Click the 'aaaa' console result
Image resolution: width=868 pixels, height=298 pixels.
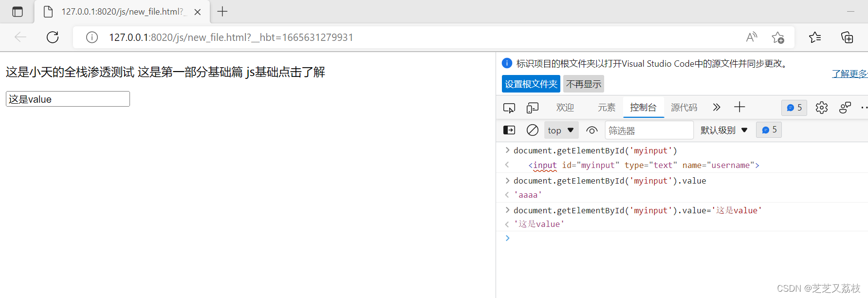point(528,195)
